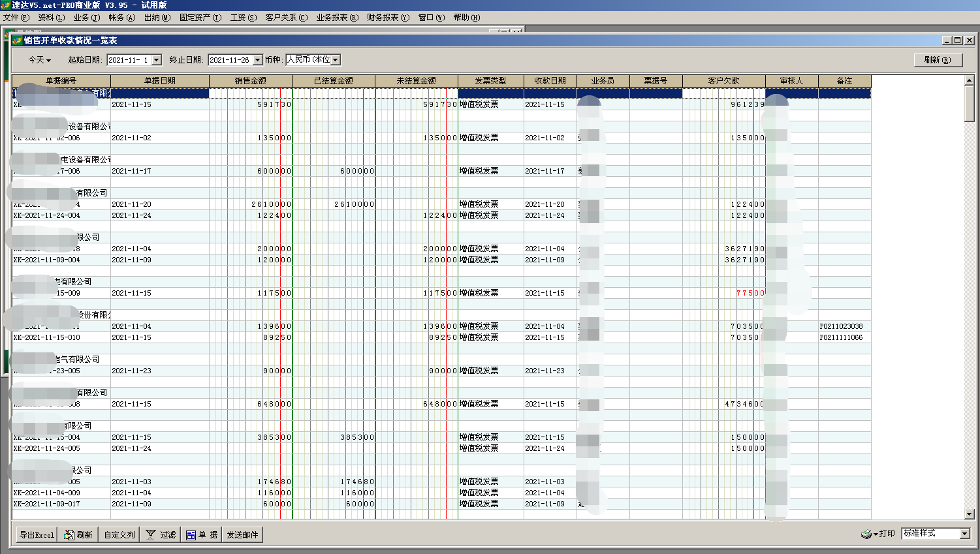Image resolution: width=980 pixels, height=554 pixels.
Task: Open the 财务报表 menu
Action: pyautogui.click(x=388, y=18)
